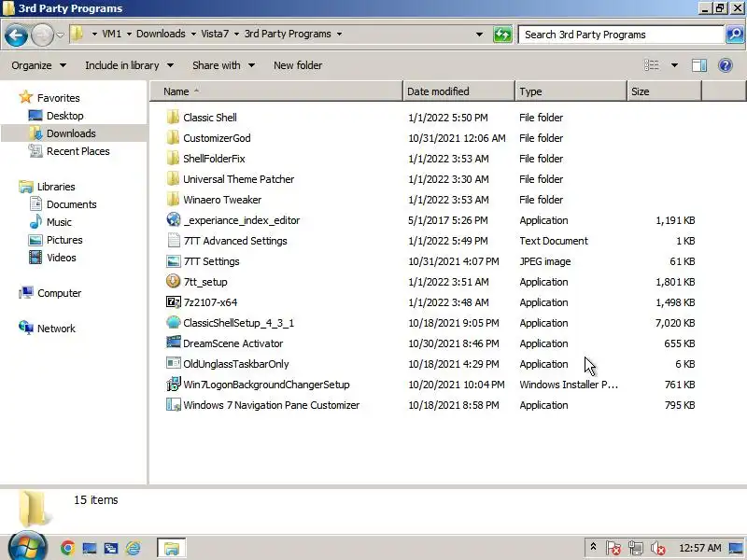The image size is (747, 560).
Task: Open Documents library in navigation pane
Action: [x=72, y=204]
